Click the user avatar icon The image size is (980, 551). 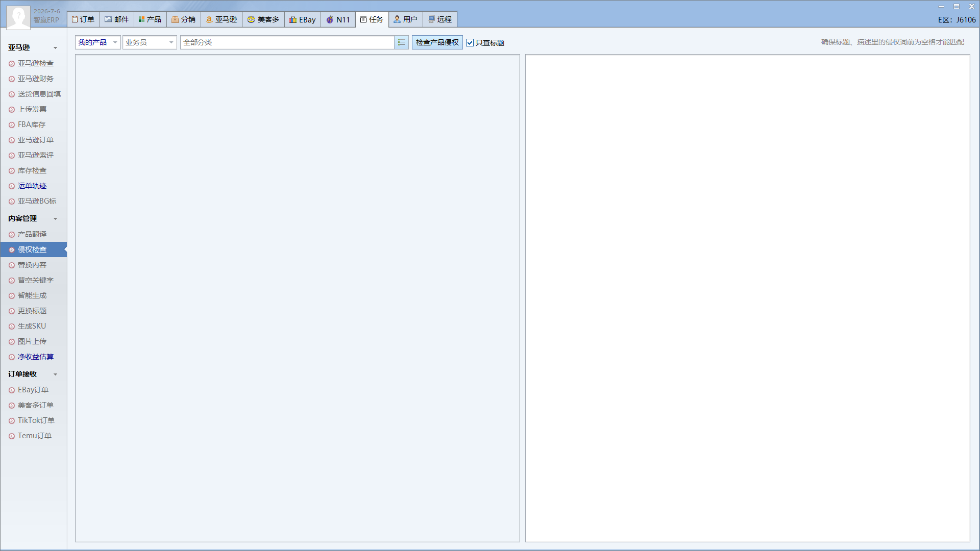tap(18, 17)
